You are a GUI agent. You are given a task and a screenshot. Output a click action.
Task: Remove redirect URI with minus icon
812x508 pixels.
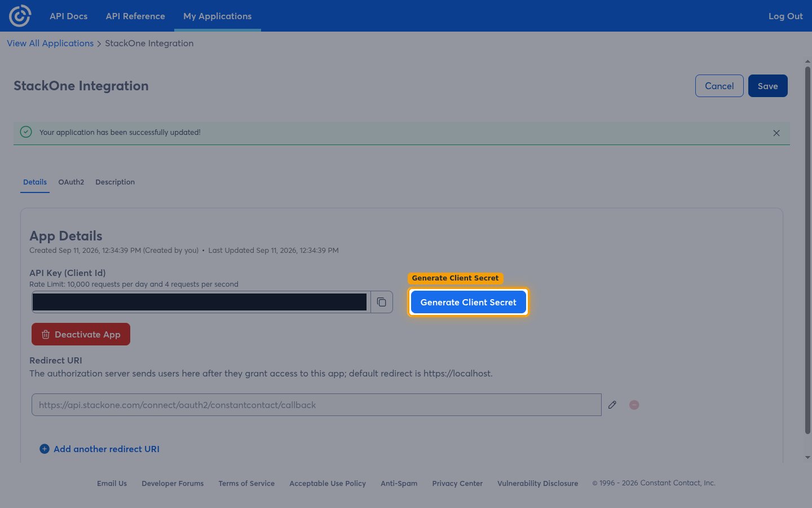click(x=634, y=405)
